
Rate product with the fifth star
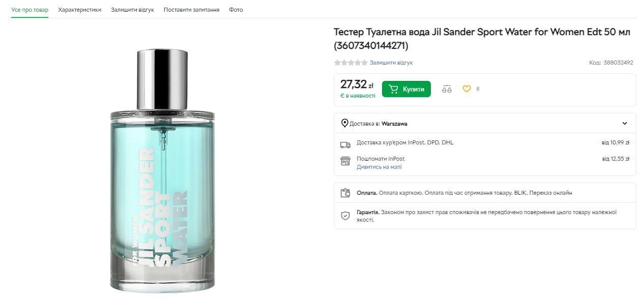(364, 63)
